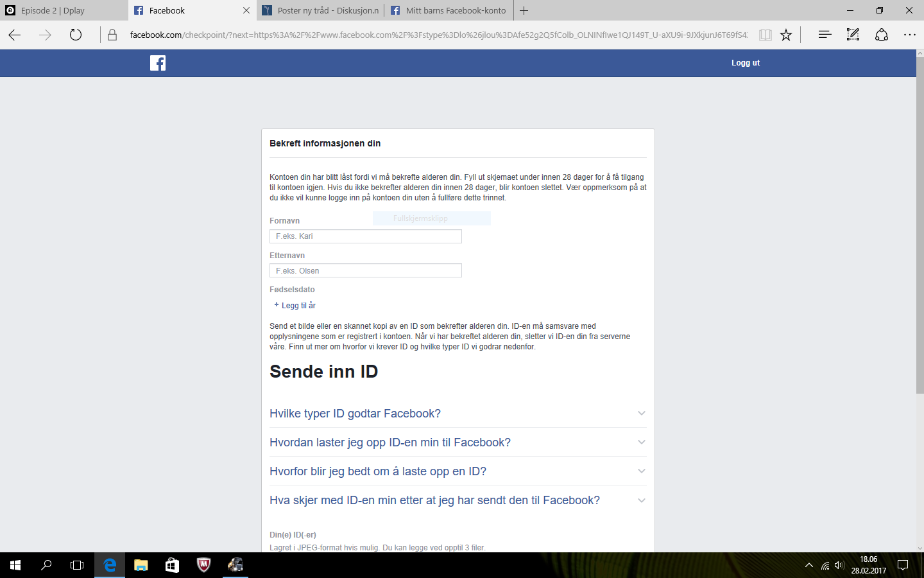Expand 'Hva skjer med ID-en min' chevron
Image resolution: width=924 pixels, height=578 pixels.
(642, 500)
